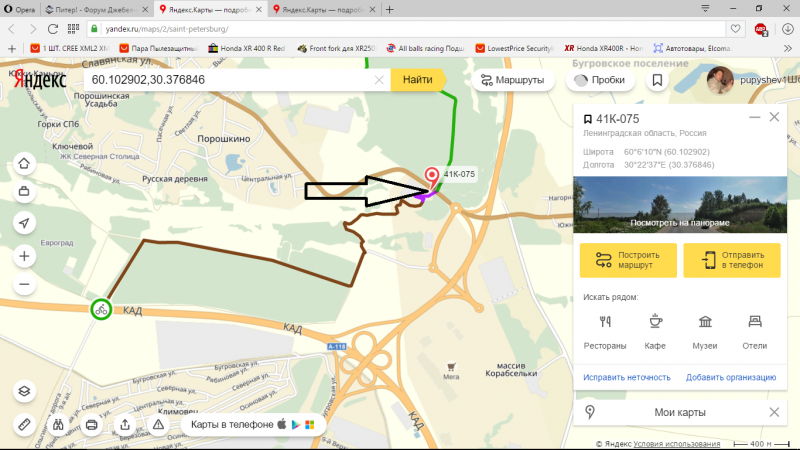Reload the page
This screenshot has height=450, width=800.
53,29
